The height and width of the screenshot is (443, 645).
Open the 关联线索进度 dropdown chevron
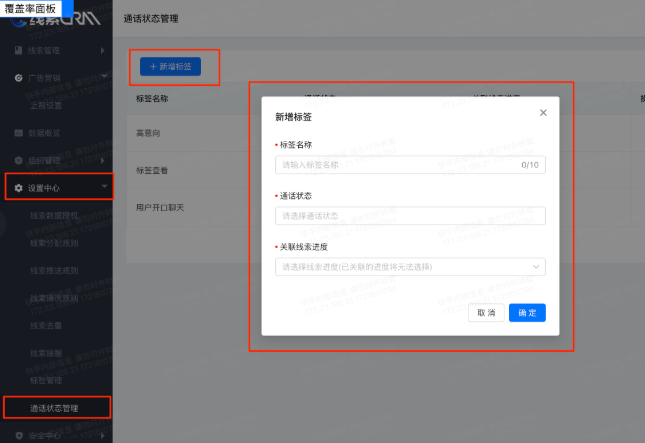(536, 267)
